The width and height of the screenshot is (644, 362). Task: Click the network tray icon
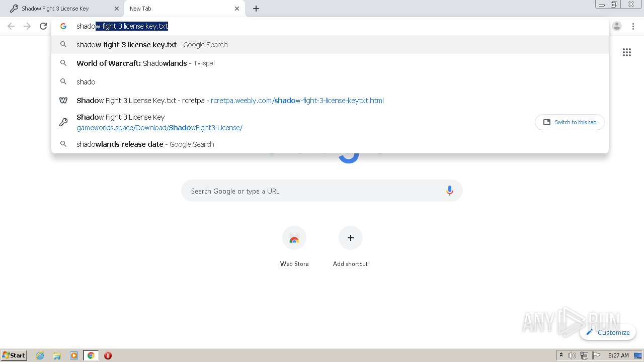(584, 355)
